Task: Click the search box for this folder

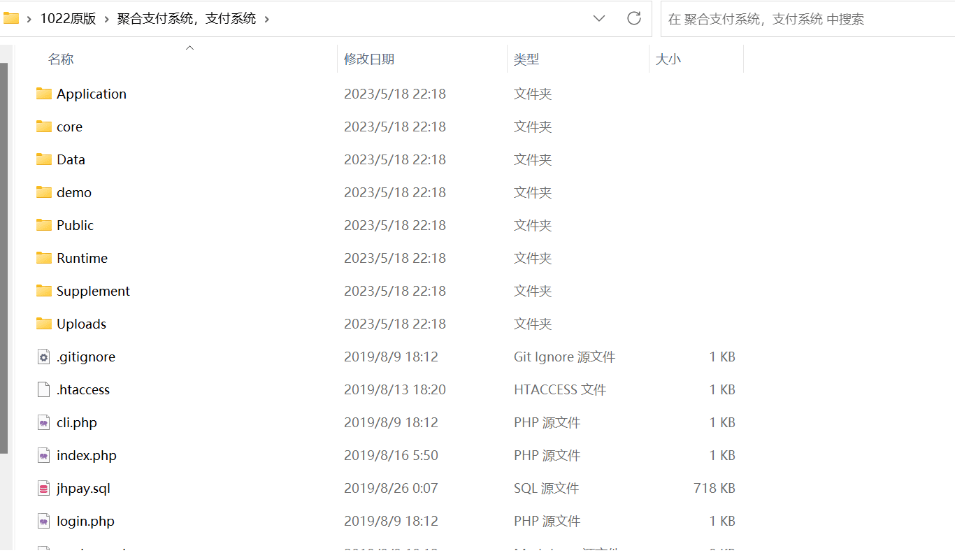Action: [804, 19]
